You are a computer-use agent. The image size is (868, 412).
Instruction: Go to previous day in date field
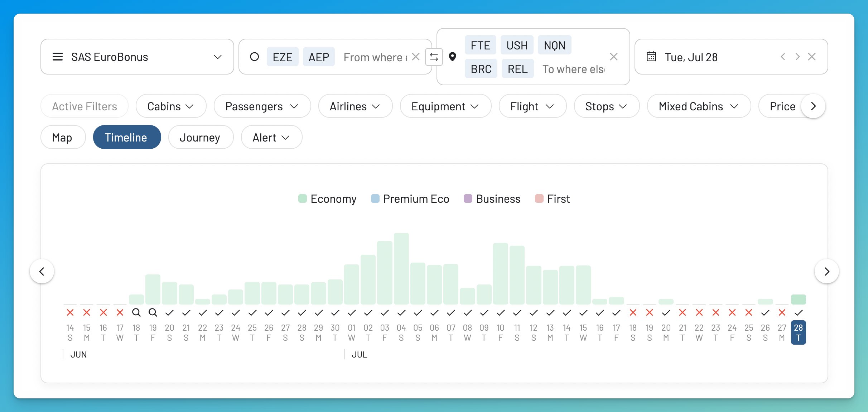point(783,57)
